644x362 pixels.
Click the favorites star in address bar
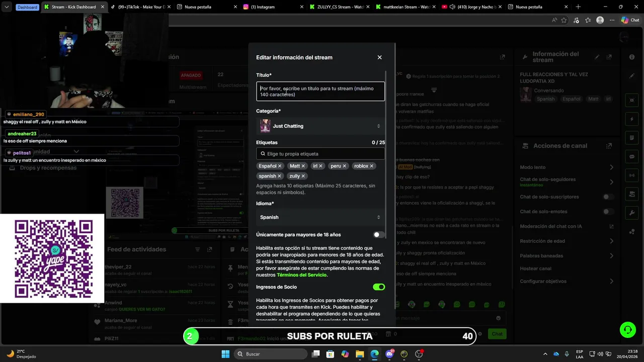(564, 20)
